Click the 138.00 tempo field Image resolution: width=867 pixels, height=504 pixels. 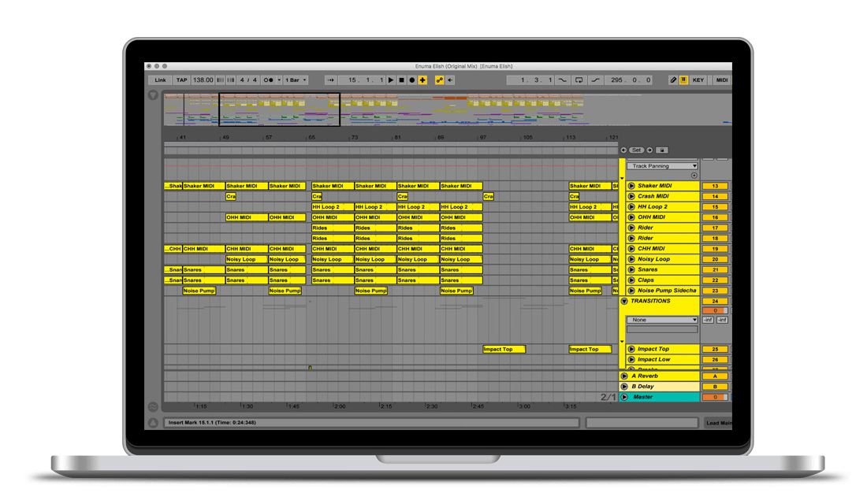(x=203, y=80)
